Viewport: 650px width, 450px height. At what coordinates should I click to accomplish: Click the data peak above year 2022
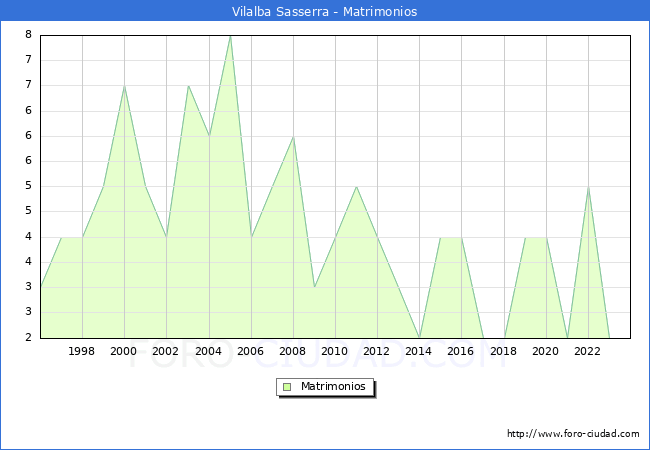(x=588, y=187)
